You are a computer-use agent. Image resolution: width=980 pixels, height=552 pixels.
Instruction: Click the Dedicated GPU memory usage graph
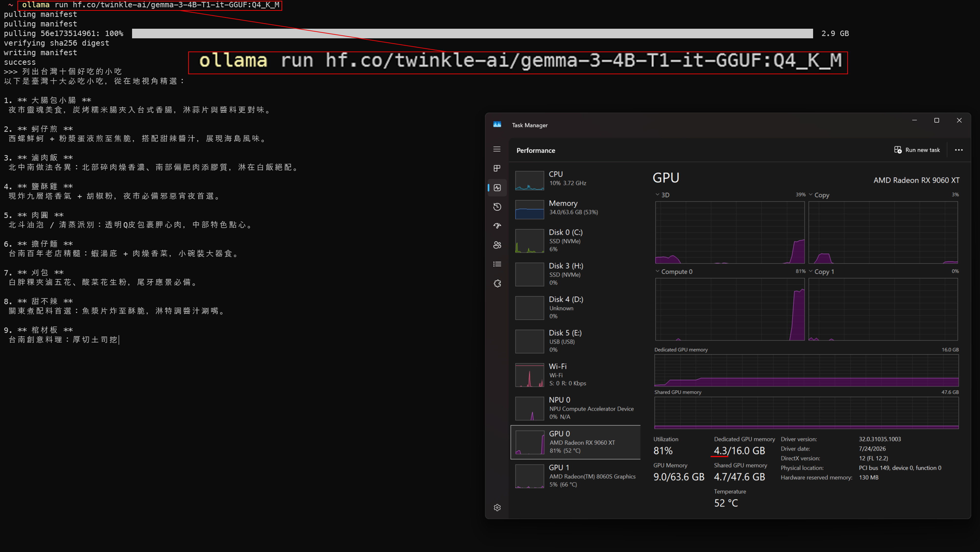(x=806, y=370)
